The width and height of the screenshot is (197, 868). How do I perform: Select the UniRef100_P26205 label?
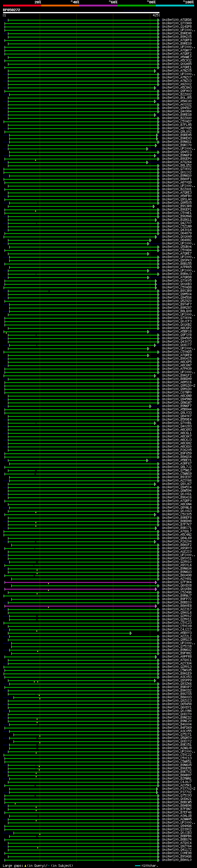(x=177, y=450)
